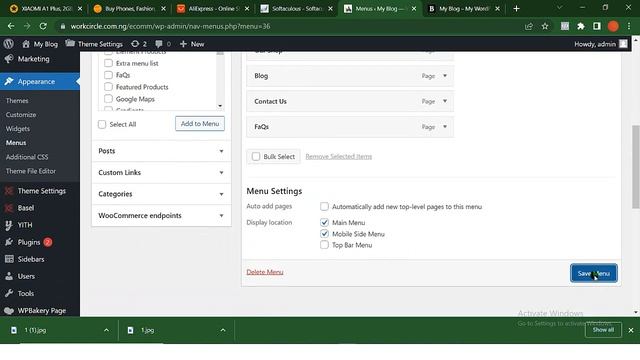Check the Top Bar Menu location

click(324, 245)
